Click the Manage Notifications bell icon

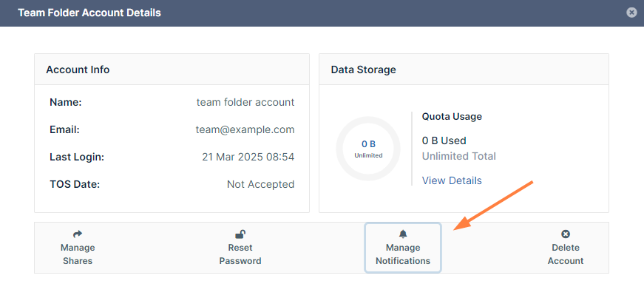(403, 234)
